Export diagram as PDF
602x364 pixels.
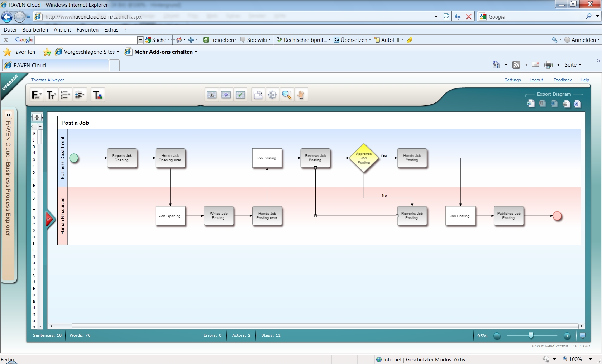pos(543,104)
